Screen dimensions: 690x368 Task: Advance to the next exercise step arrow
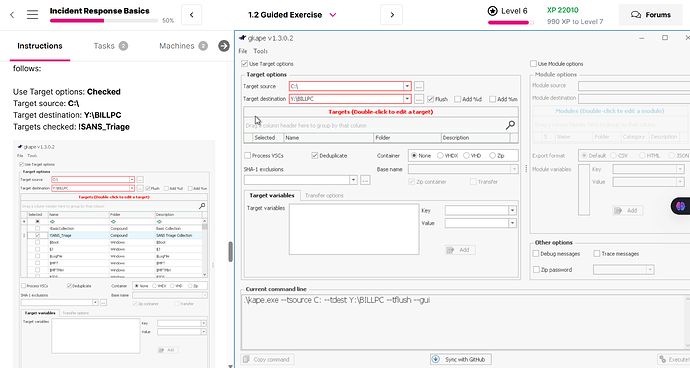[392, 15]
